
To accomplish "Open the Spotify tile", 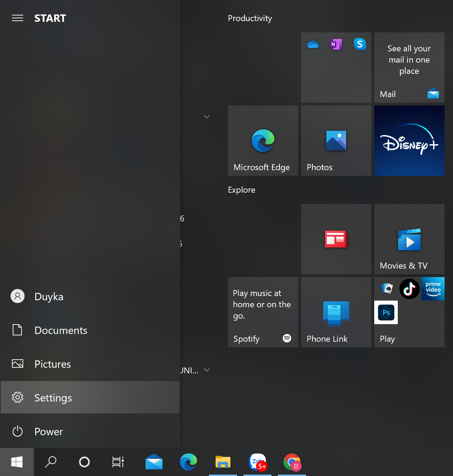I will [263, 312].
